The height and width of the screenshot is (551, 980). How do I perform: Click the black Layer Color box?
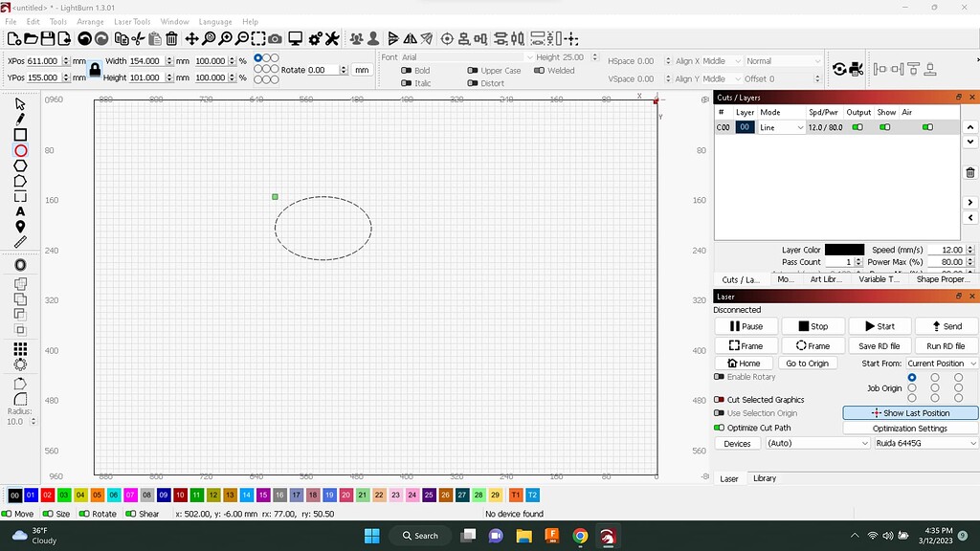pyautogui.click(x=844, y=250)
